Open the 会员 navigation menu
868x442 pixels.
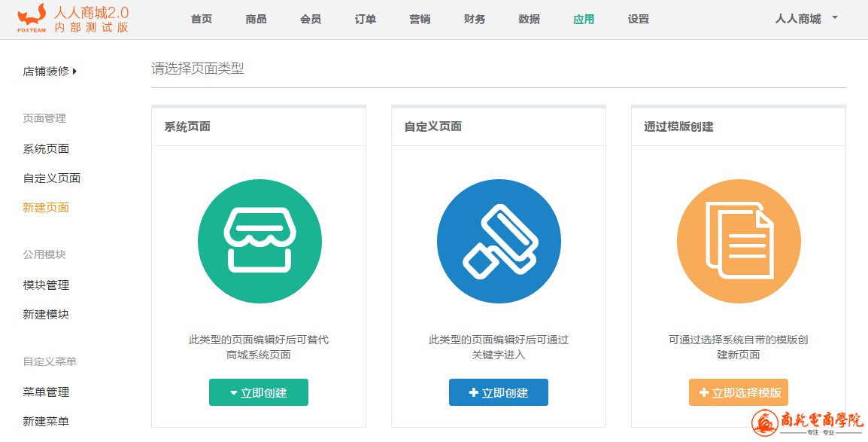[311, 19]
